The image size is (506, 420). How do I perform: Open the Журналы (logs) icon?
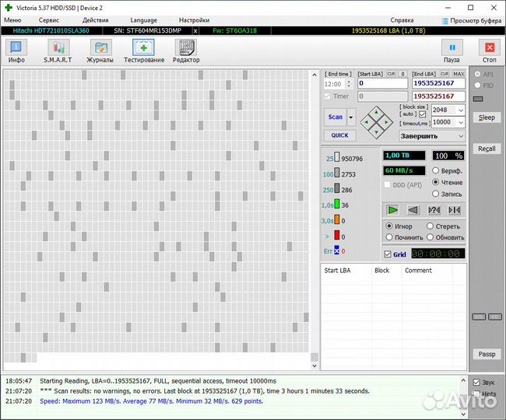(100, 51)
